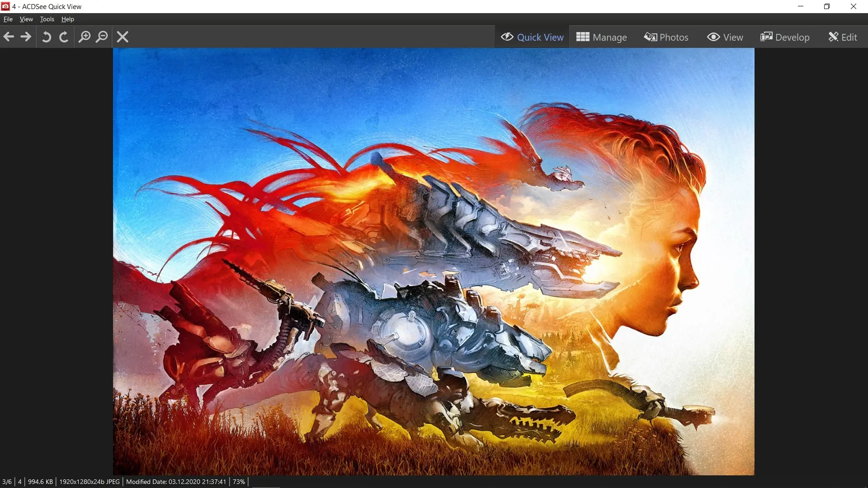
Task: Rotate image clockwise
Action: pyautogui.click(x=64, y=37)
